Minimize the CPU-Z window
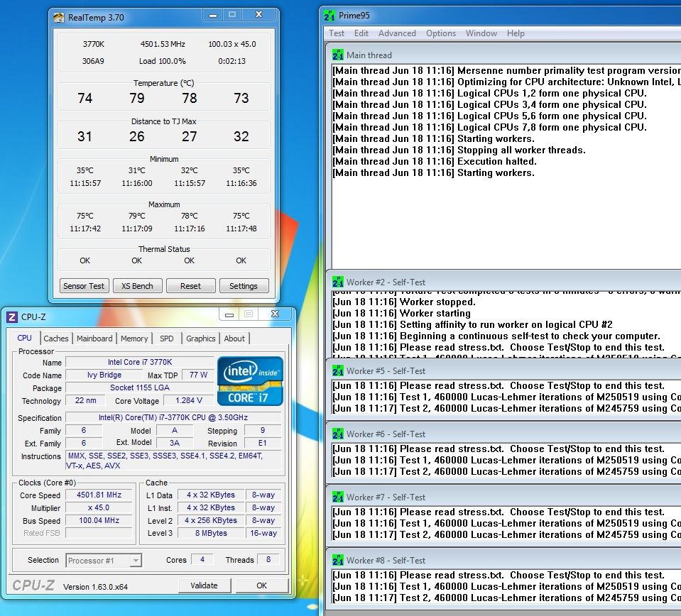Image resolution: width=681 pixels, height=616 pixels. pos(229,314)
